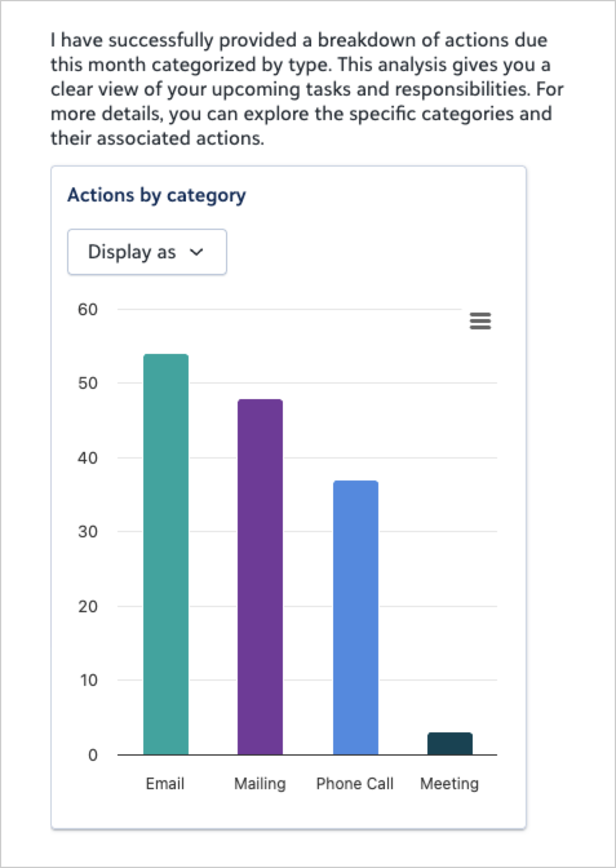The width and height of the screenshot is (616, 868).
Task: Click the Meeting x-axis label
Action: [449, 784]
